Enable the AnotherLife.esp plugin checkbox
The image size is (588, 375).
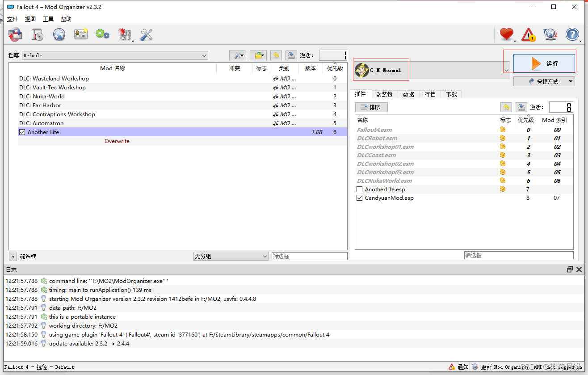360,190
